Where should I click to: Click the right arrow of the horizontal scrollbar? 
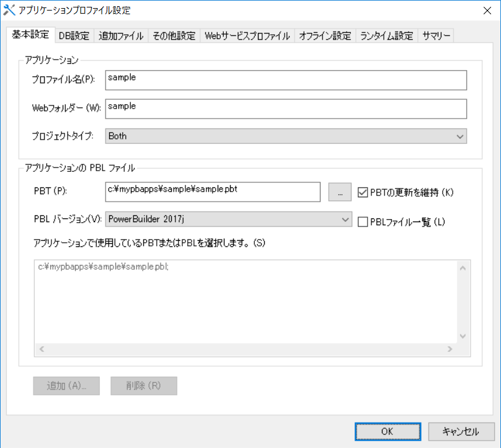451,349
